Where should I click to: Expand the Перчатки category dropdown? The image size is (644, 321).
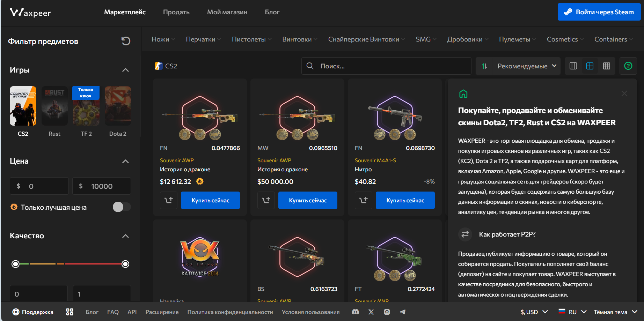click(204, 39)
